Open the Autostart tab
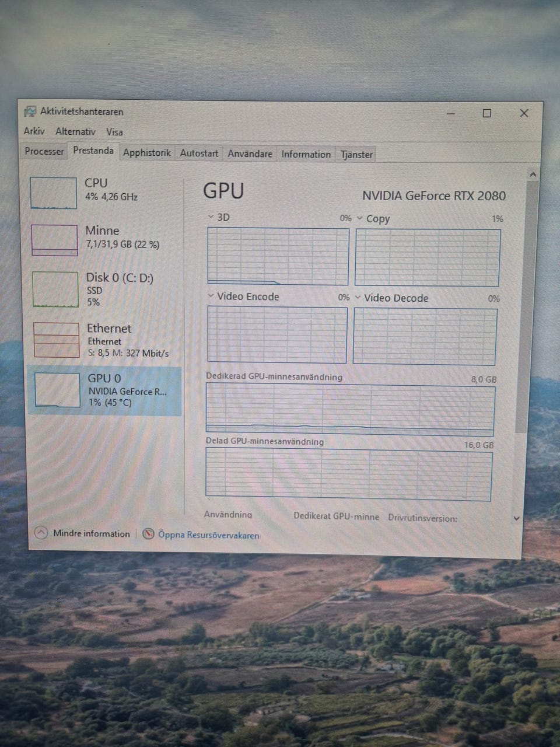The image size is (560, 747). [199, 153]
